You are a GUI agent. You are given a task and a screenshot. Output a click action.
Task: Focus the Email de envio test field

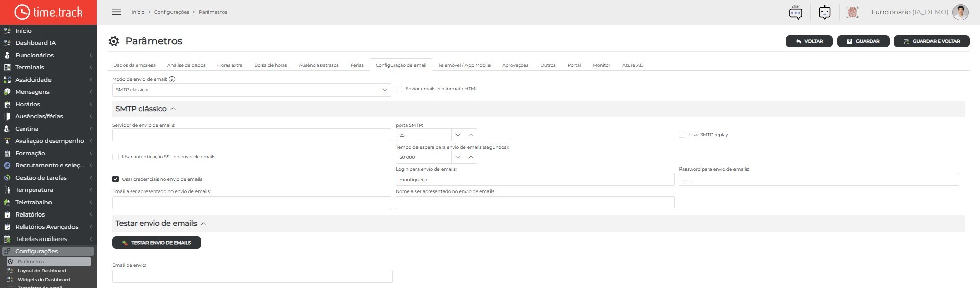point(252,276)
